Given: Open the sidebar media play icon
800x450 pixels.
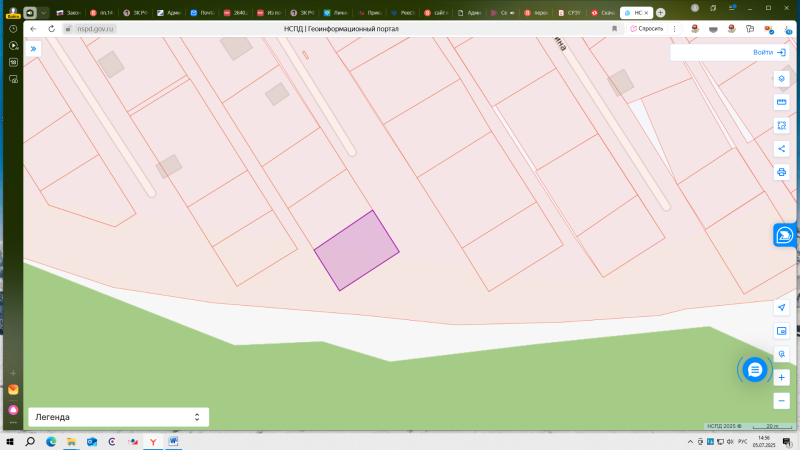Looking at the screenshot, I should coord(13,46).
